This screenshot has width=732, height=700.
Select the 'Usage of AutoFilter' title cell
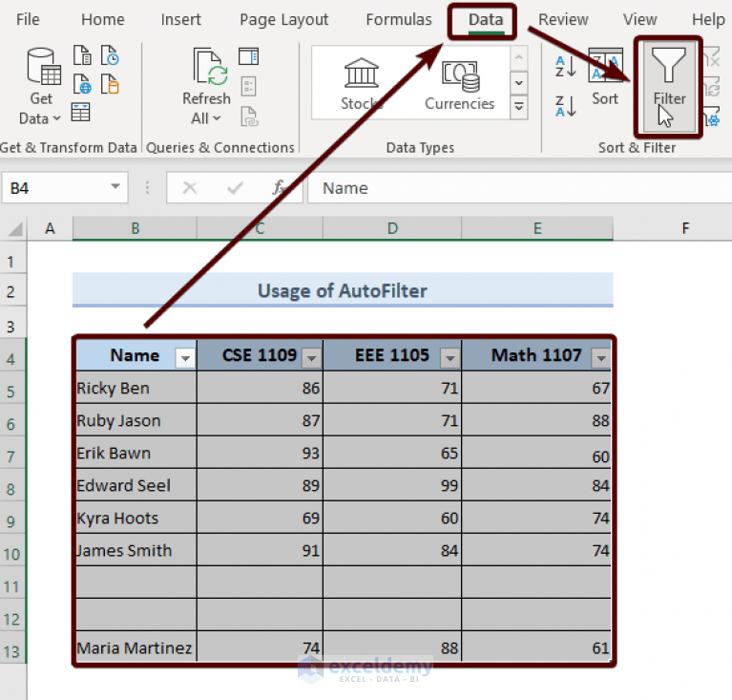343,290
